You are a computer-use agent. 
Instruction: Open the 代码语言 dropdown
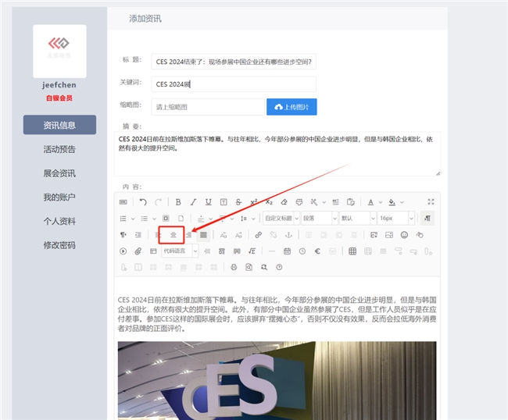tap(180, 251)
